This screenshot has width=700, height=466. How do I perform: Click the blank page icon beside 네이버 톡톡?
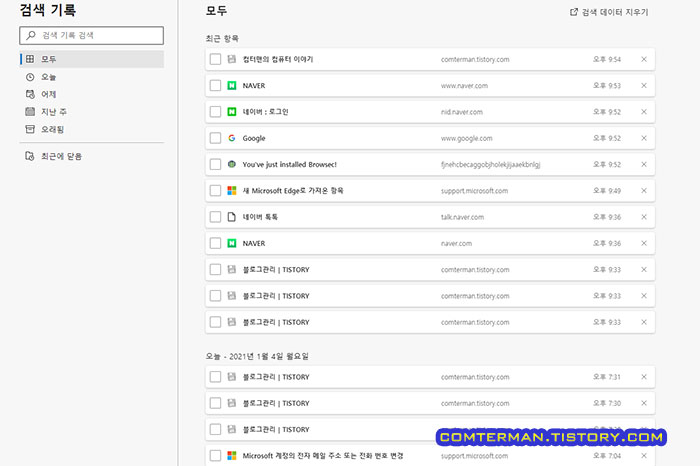click(x=231, y=217)
